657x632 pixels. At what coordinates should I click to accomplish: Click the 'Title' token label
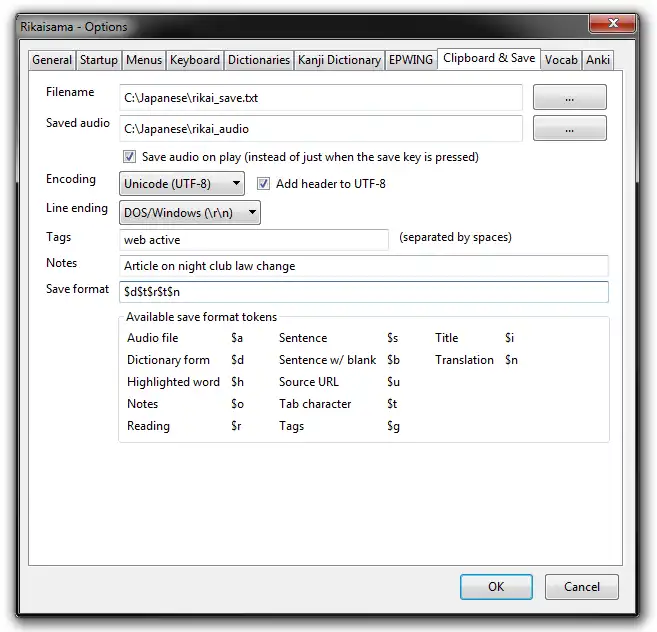pyautogui.click(x=446, y=338)
